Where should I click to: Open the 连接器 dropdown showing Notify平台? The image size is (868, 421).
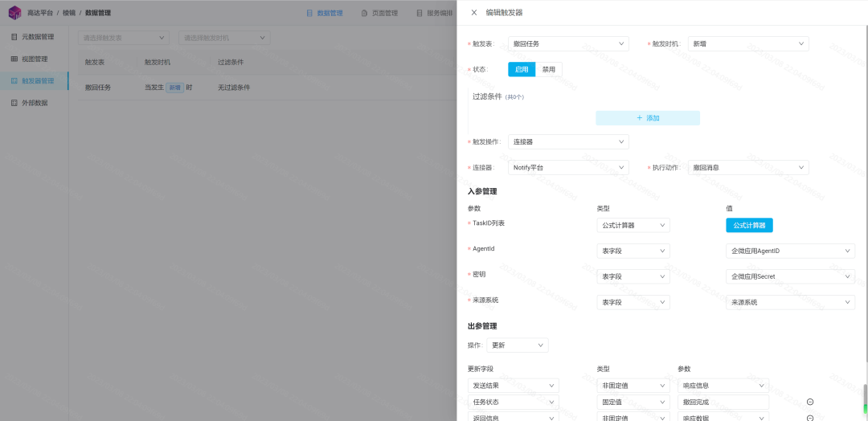click(568, 168)
